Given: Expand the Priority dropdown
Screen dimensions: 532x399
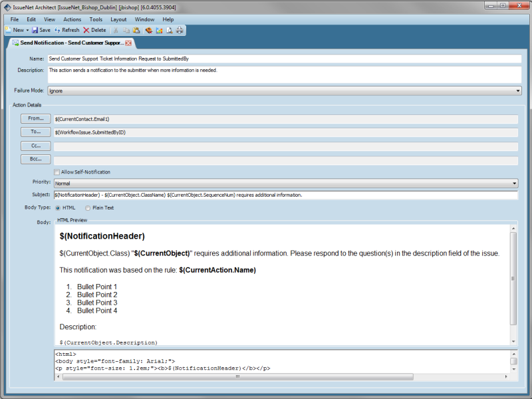Looking at the screenshot, I should click(514, 184).
